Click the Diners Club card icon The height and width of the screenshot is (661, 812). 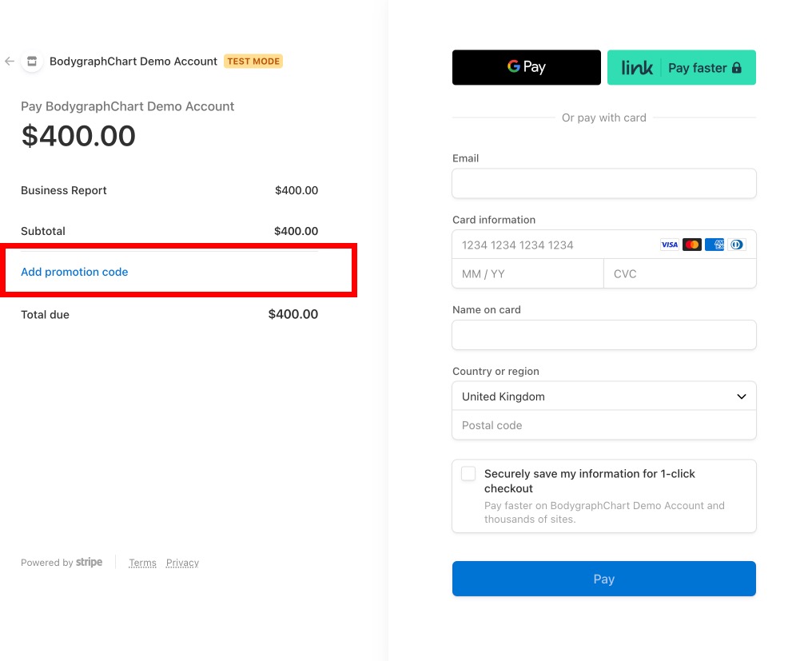(x=736, y=244)
